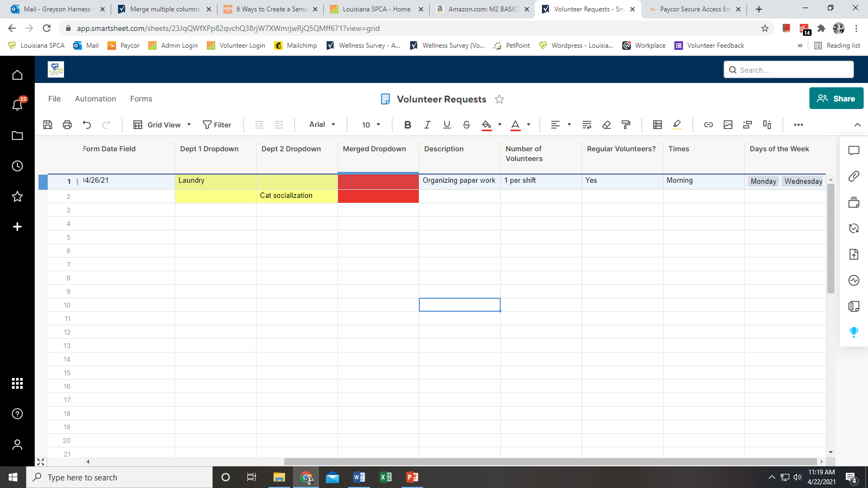The height and width of the screenshot is (488, 868).
Task: Open Browse folder icon in left sidebar
Action: tap(17, 136)
